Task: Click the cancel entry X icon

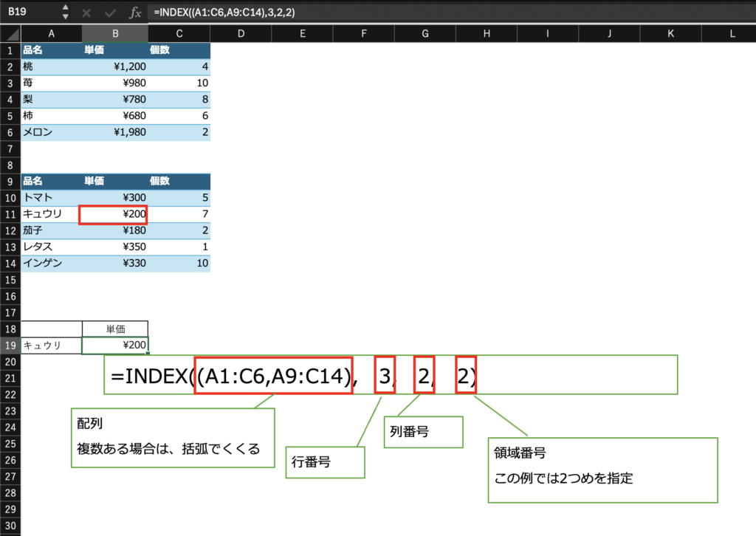Action: click(x=86, y=13)
